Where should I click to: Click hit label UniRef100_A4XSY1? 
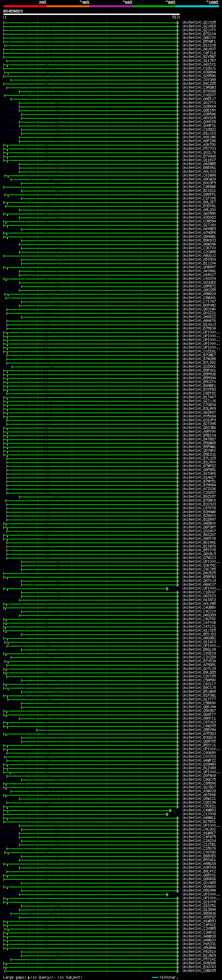(199, 64)
